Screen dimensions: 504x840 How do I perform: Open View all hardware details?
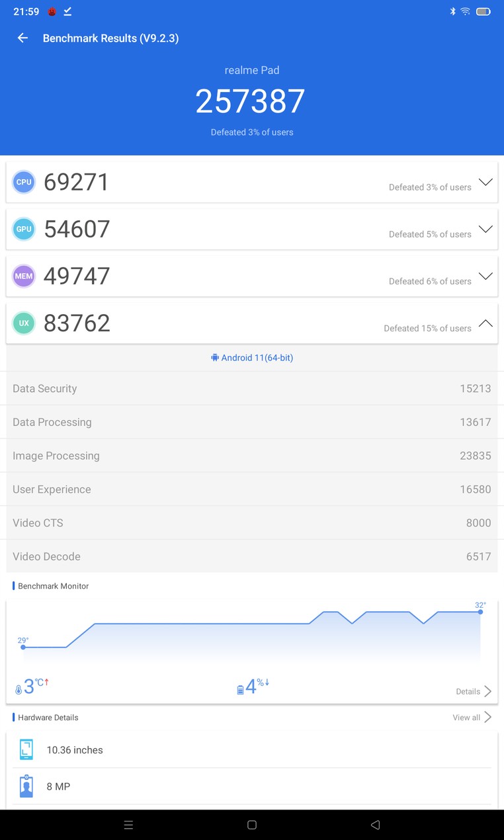tap(472, 717)
